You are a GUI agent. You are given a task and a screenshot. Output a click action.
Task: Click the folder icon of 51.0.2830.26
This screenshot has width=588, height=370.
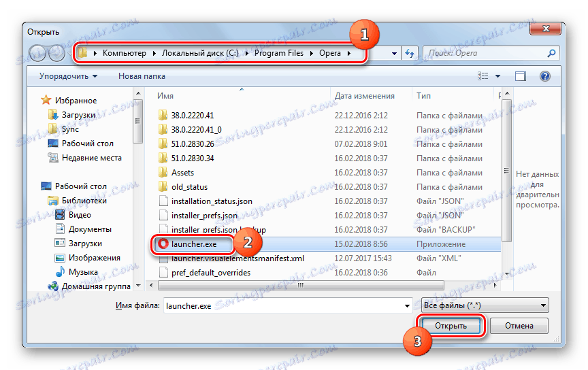click(163, 144)
